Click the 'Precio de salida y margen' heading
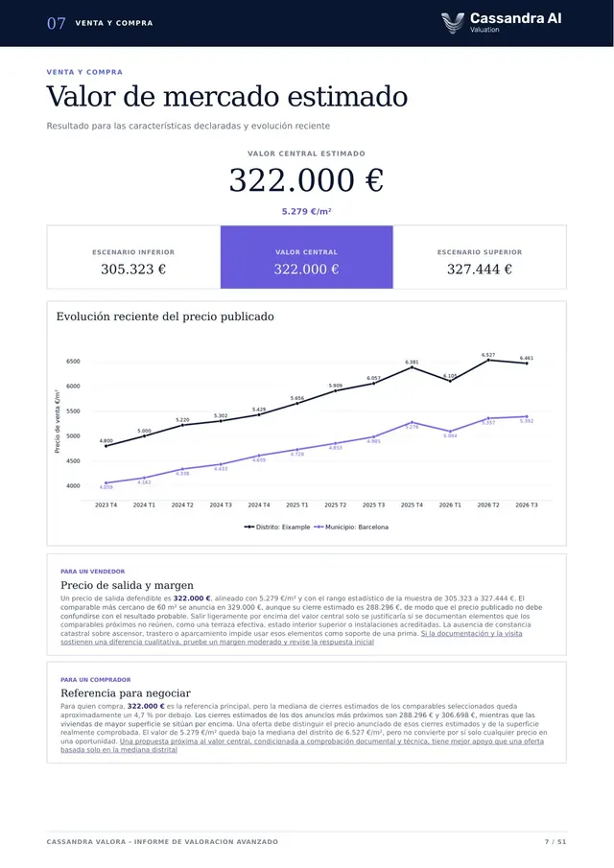This screenshot has width=614, height=868. pos(128,585)
